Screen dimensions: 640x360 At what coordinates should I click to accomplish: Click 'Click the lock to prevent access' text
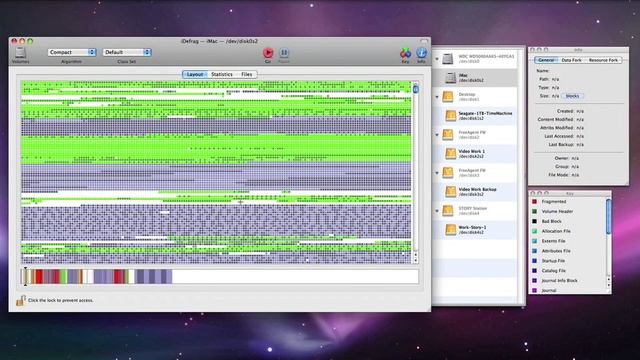pos(60,300)
